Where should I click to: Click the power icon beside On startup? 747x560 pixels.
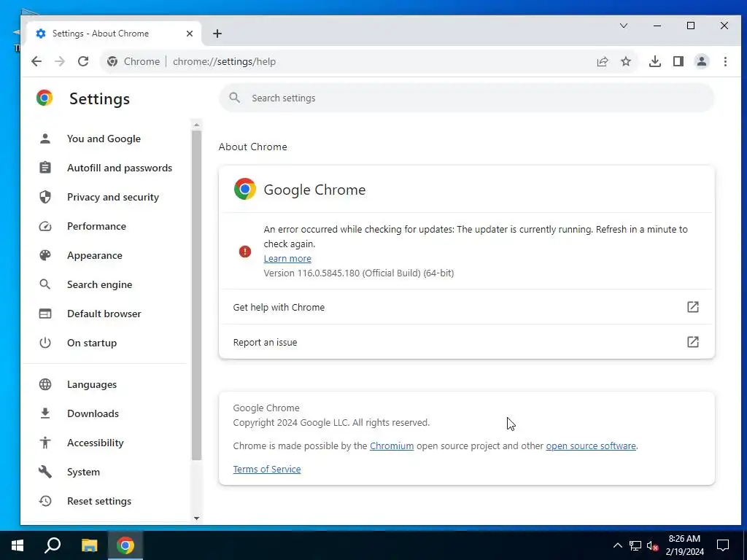coord(45,343)
